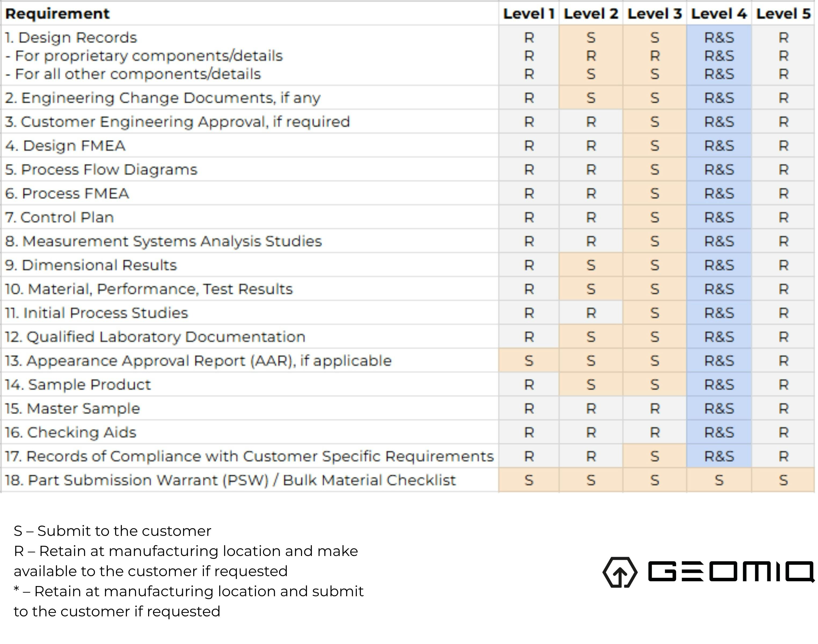This screenshot has height=644, width=818.
Task: Click the 'Retain at manufacturing location and make' legend text
Action: pos(186,551)
